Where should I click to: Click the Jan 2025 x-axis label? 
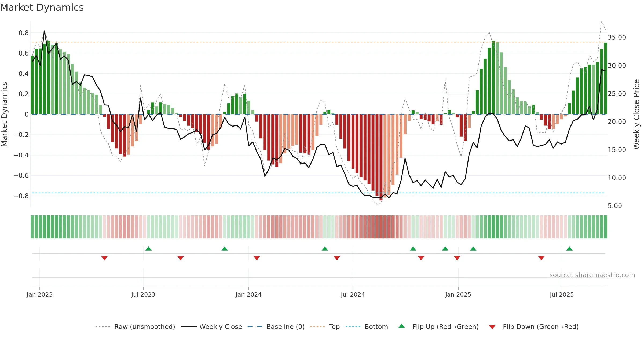pyautogui.click(x=458, y=294)
